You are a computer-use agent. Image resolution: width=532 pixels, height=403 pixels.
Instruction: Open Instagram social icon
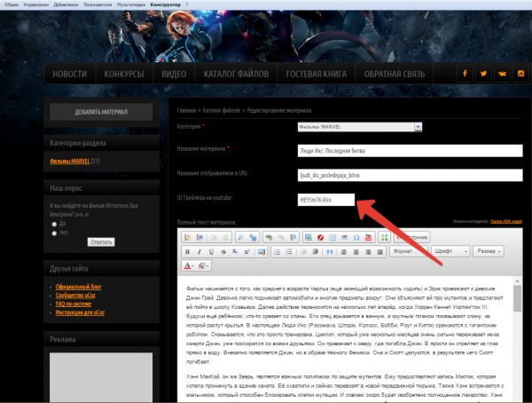(x=520, y=73)
